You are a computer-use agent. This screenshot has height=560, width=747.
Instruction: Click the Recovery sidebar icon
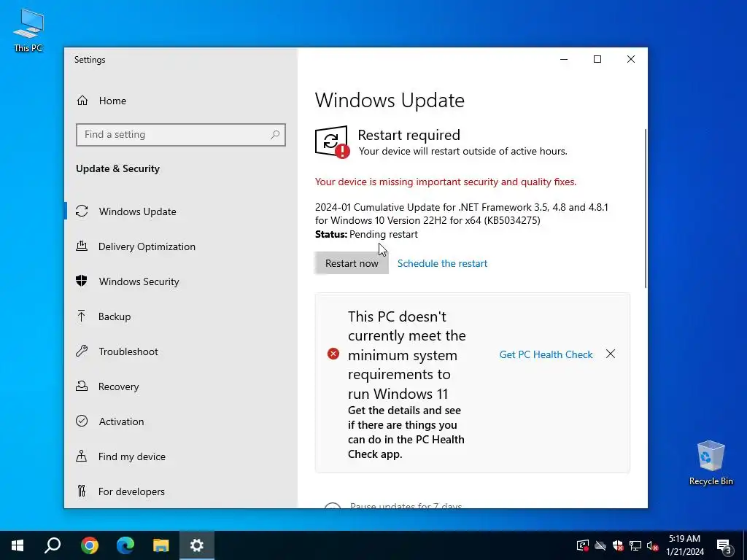[82, 386]
